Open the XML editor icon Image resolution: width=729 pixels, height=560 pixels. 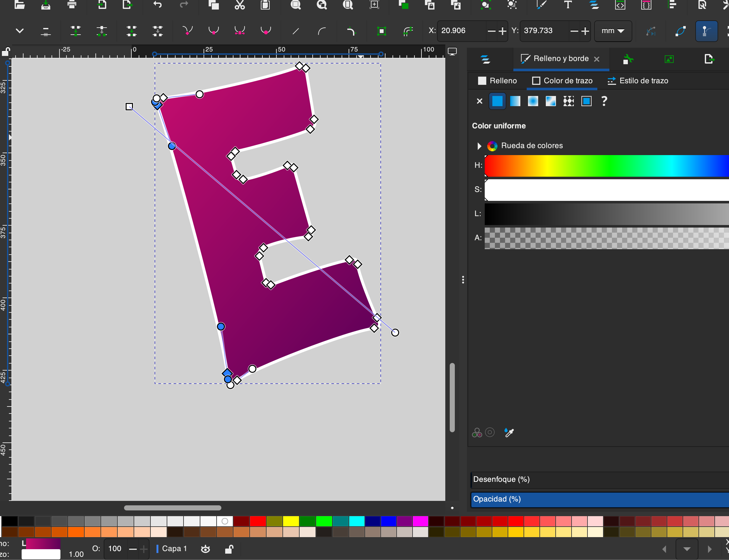(x=620, y=5)
